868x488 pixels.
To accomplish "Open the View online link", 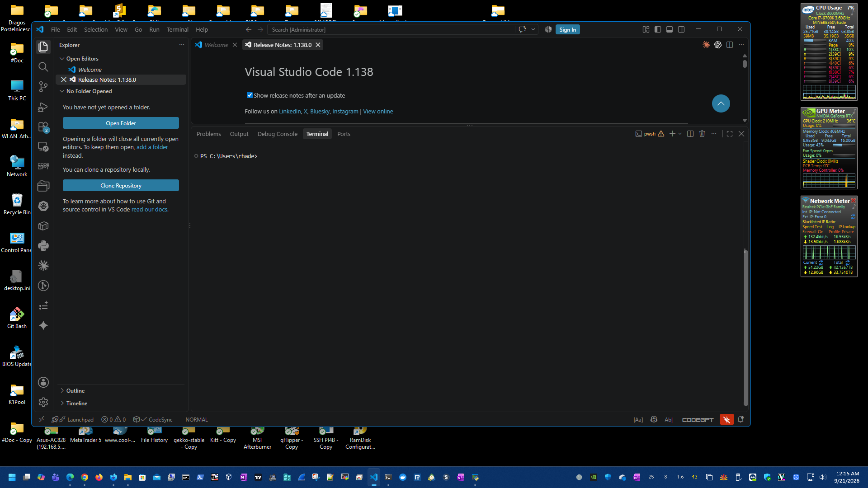I will (378, 112).
